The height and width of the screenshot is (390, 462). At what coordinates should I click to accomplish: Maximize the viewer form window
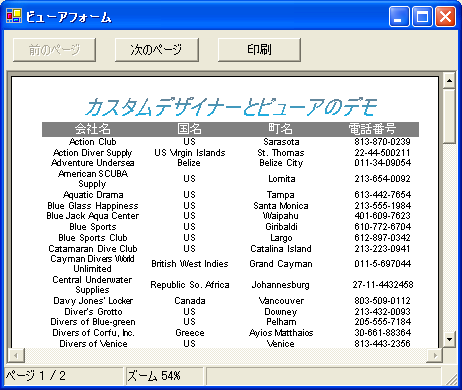pos(422,16)
